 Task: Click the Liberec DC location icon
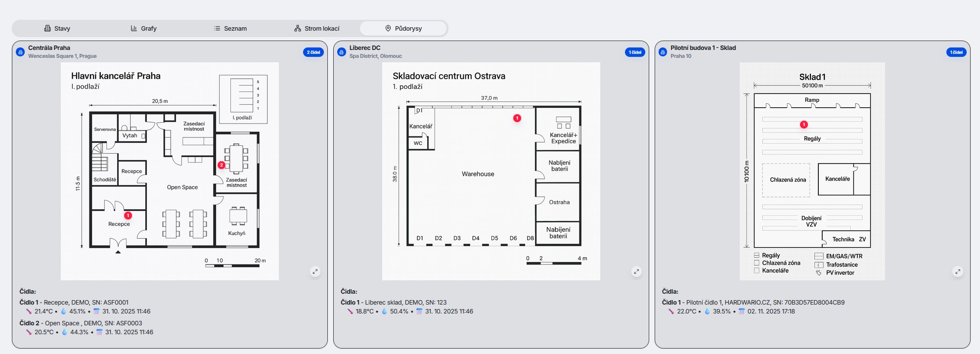point(341,52)
